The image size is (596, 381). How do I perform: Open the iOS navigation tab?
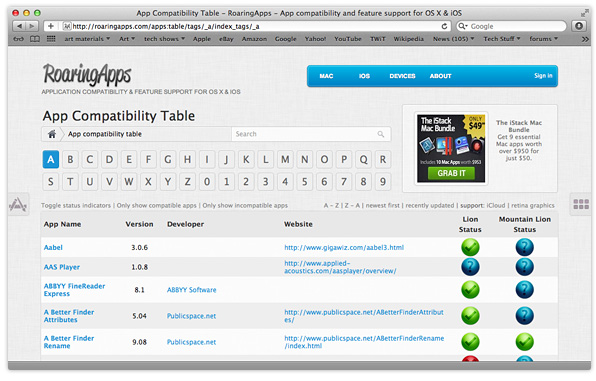[364, 76]
